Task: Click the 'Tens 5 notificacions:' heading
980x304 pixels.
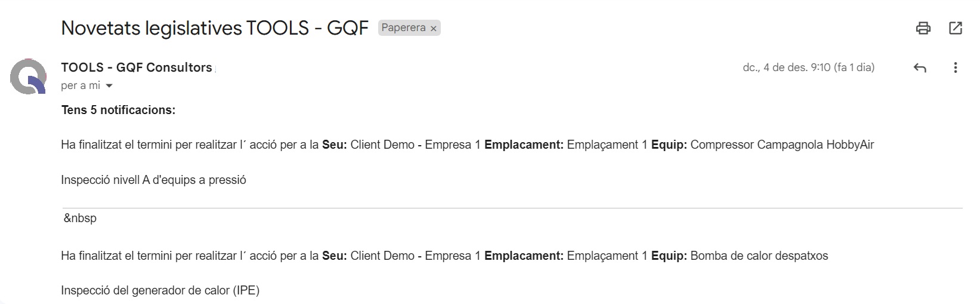Action: click(118, 110)
